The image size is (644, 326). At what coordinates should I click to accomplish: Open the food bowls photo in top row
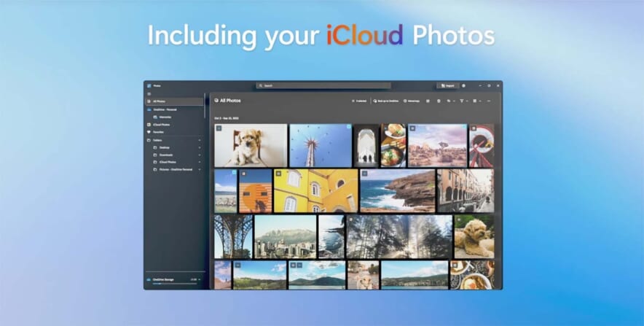[393, 146]
